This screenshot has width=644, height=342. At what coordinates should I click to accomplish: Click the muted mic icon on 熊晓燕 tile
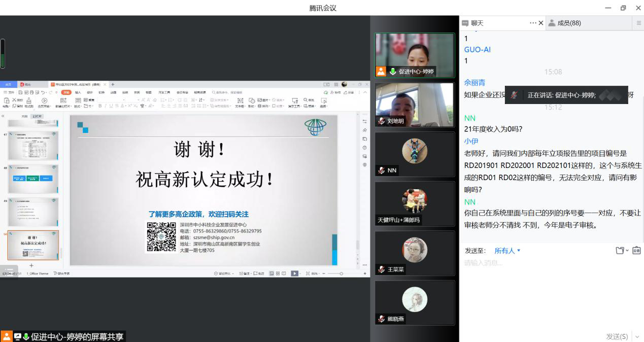(x=381, y=319)
